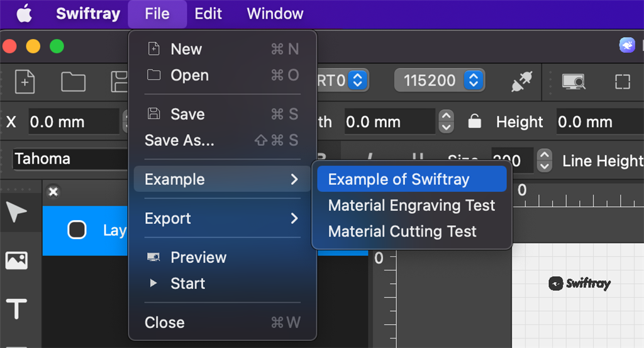The height and width of the screenshot is (348, 644).
Task: Click the dashed frame boundary icon
Action: pos(622,81)
